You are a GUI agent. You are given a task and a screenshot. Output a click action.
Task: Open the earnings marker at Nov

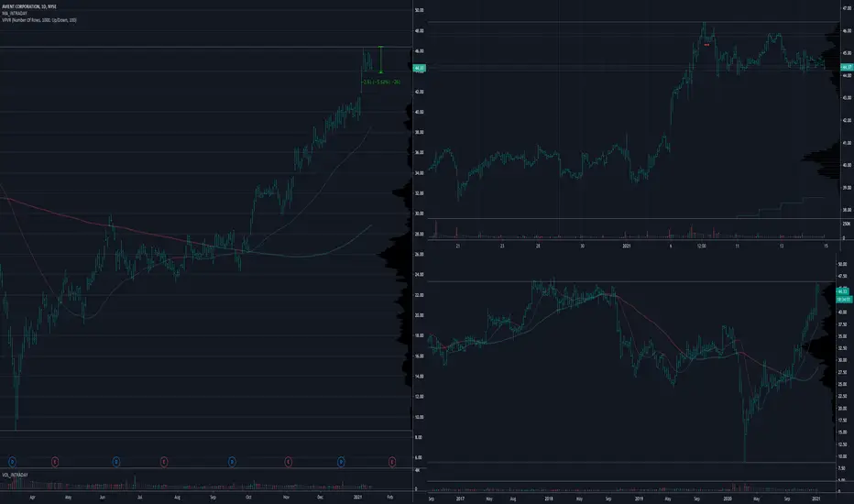[x=288, y=462]
